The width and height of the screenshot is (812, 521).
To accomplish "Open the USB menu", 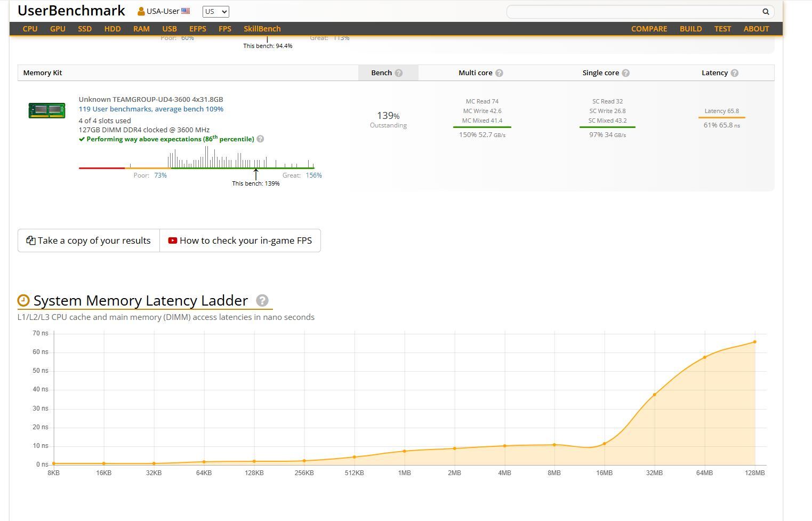I will click(170, 29).
